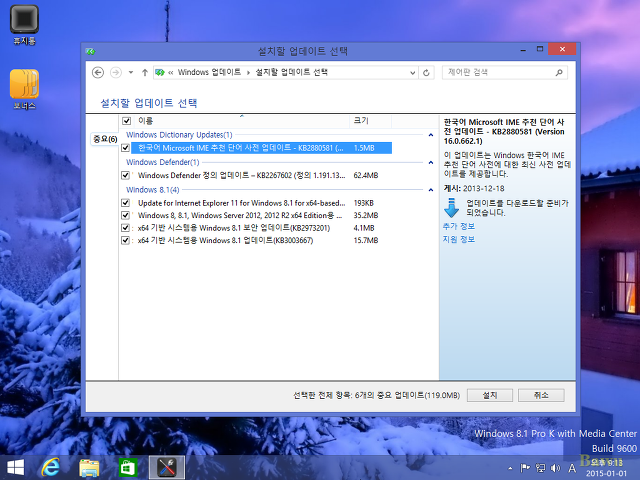
Task: Click the window title bar Windows Update icon
Action: pos(90,51)
